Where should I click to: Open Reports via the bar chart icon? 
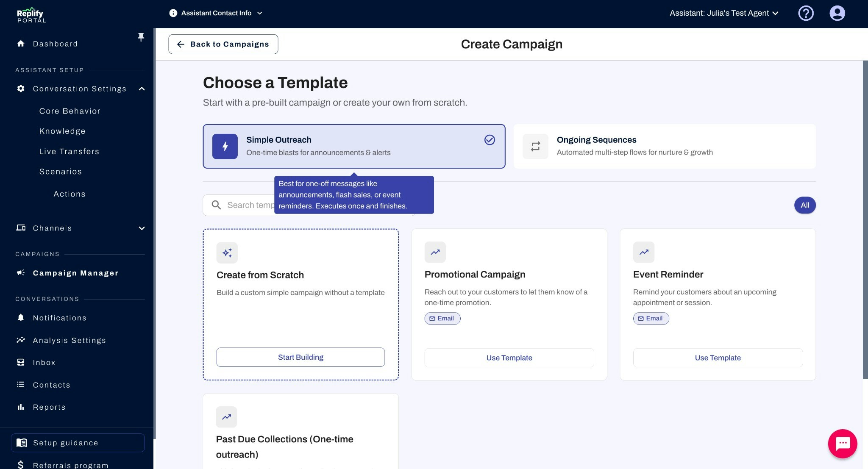pyautogui.click(x=20, y=407)
